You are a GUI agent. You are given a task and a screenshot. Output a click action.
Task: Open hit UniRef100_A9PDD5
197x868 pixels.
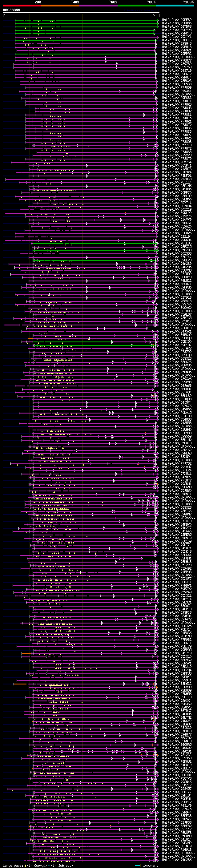click(x=177, y=23)
